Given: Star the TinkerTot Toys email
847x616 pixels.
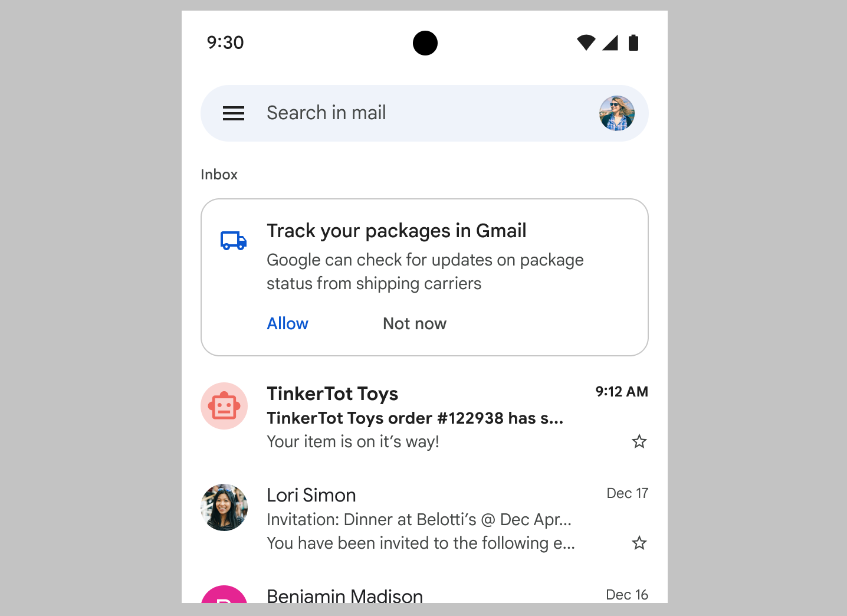Looking at the screenshot, I should point(639,441).
